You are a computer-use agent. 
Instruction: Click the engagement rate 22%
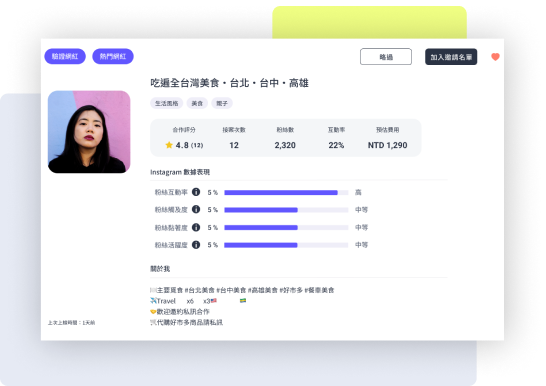tap(336, 145)
